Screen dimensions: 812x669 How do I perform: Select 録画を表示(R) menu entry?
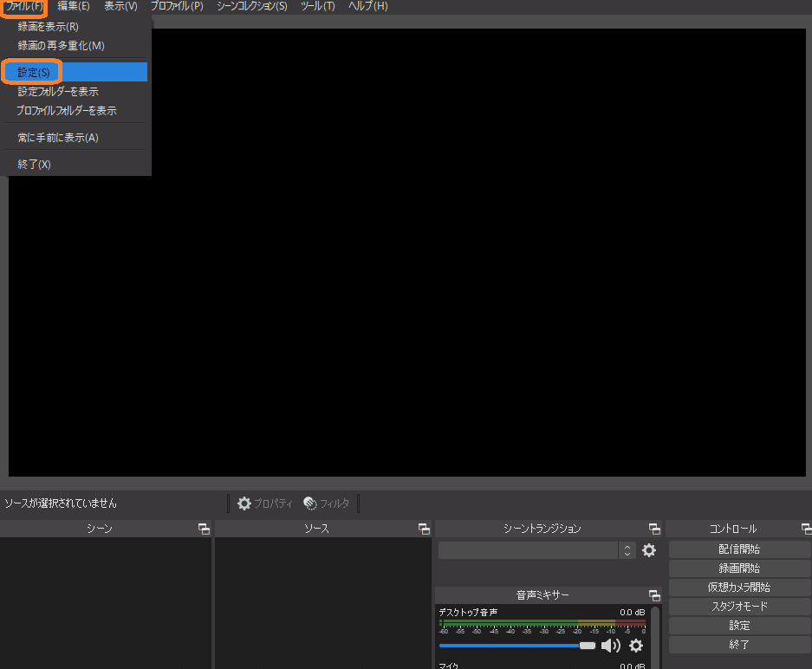[x=75, y=26]
